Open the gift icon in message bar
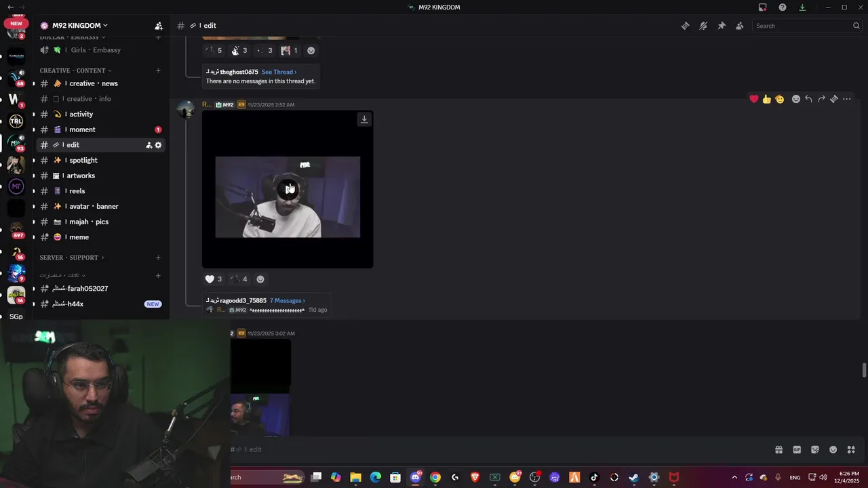 click(x=779, y=449)
